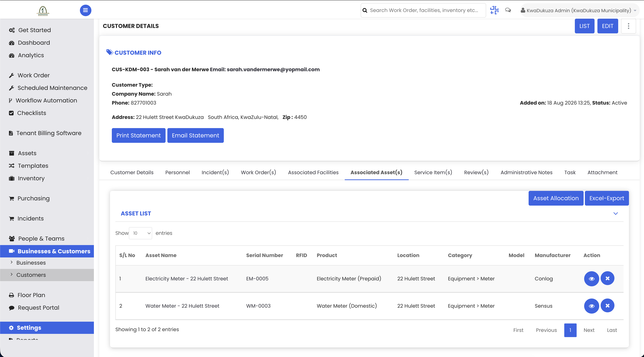Image resolution: width=644 pixels, height=357 pixels.
Task: Open the Show entries count dropdown
Action: (x=140, y=233)
